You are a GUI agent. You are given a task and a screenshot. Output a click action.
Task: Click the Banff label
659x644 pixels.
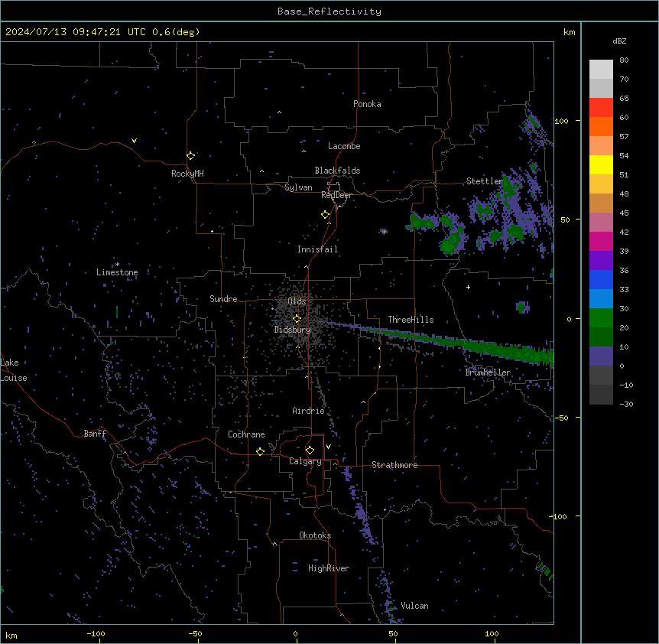[95, 434]
